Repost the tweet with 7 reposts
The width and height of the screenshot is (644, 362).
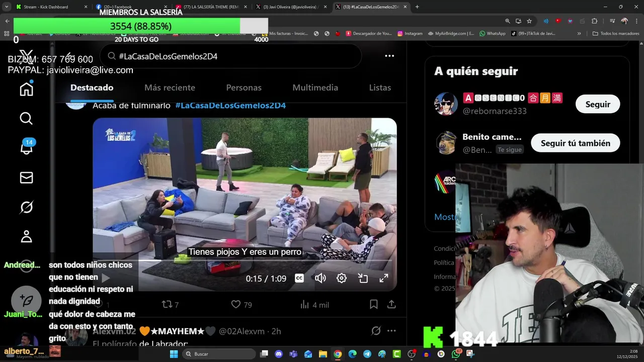coord(170,305)
